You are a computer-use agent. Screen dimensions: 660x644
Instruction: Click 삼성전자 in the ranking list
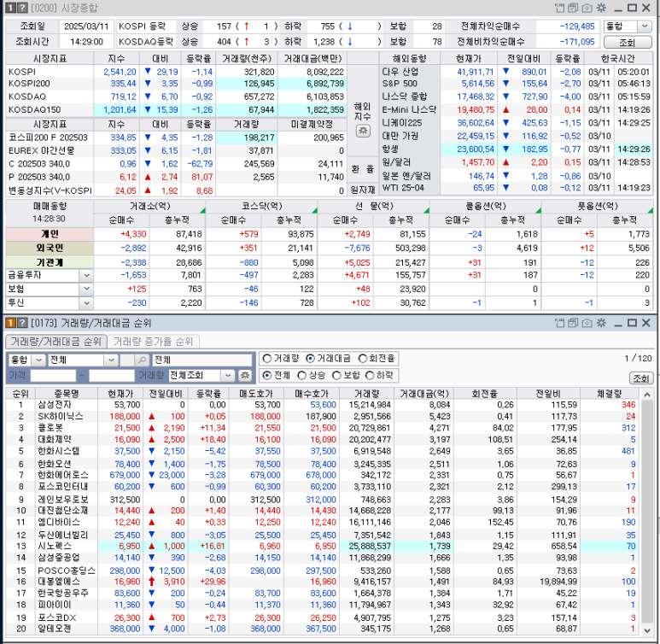click(55, 405)
